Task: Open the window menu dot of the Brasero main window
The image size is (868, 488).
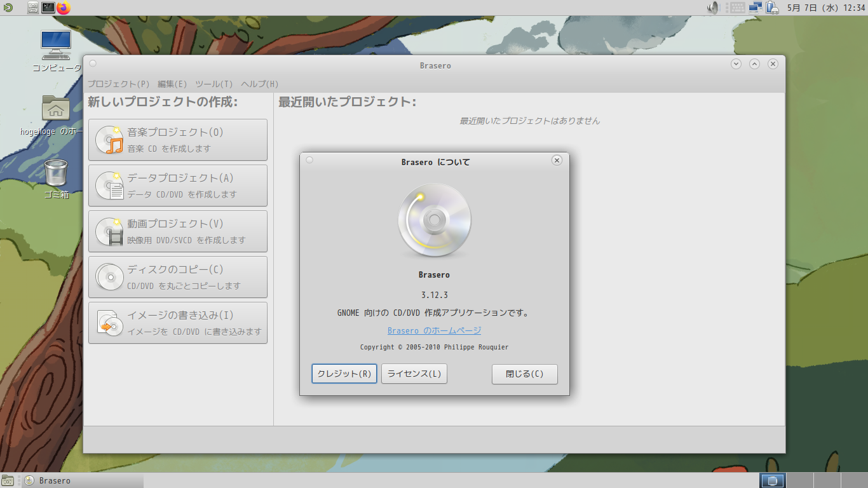Action: pyautogui.click(x=93, y=64)
